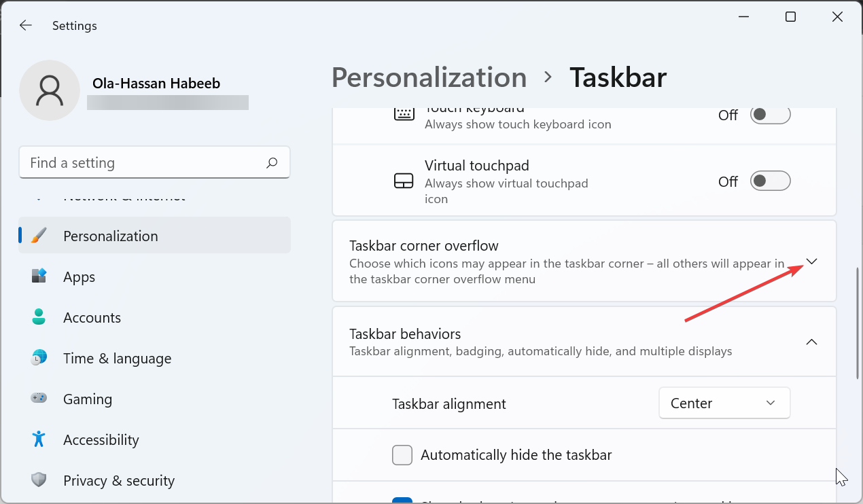Select Personalization in the sidebar
The height and width of the screenshot is (504, 863).
pos(111,236)
